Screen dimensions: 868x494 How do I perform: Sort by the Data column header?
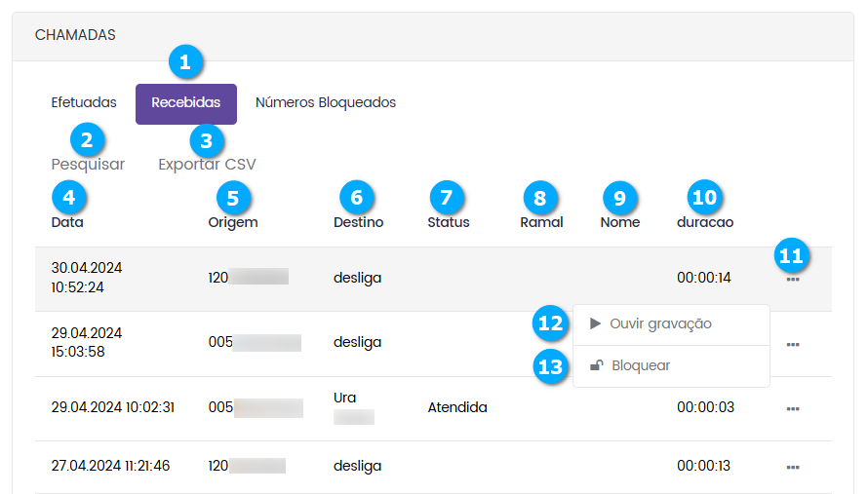tap(67, 222)
